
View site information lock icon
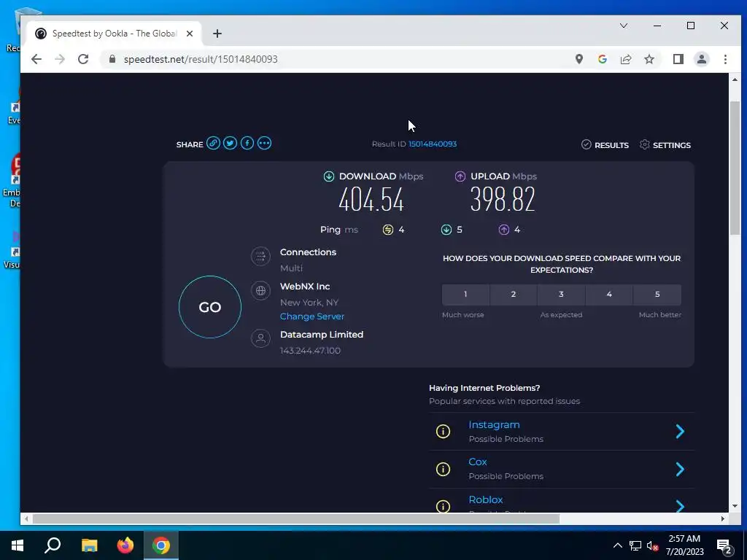point(112,59)
